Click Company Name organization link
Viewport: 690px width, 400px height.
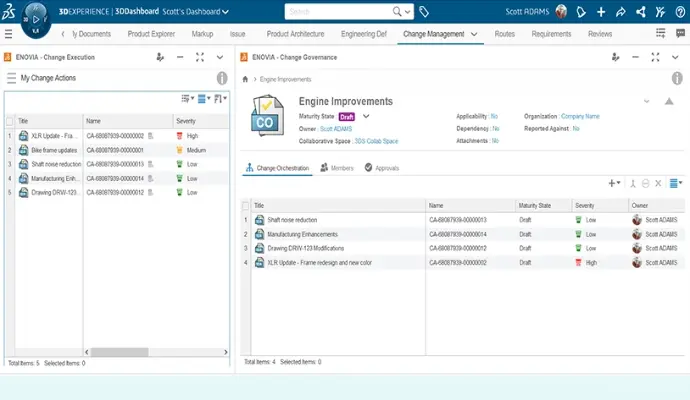(x=580, y=117)
